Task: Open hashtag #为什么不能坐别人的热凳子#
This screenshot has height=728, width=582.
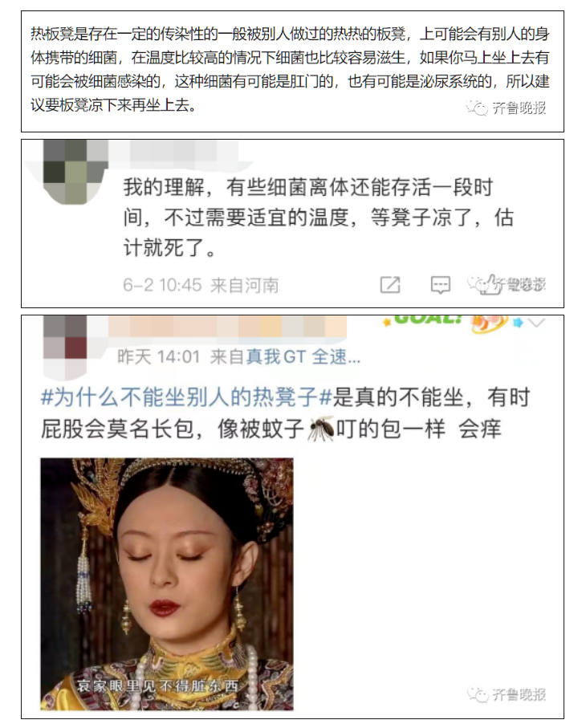Action: tap(186, 398)
